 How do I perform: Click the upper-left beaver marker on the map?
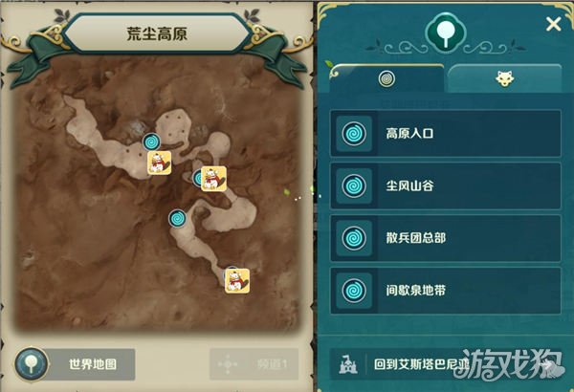(159, 163)
